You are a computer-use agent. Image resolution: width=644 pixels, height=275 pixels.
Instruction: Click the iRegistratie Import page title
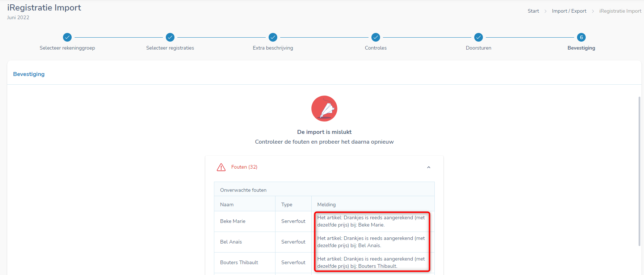(x=44, y=8)
